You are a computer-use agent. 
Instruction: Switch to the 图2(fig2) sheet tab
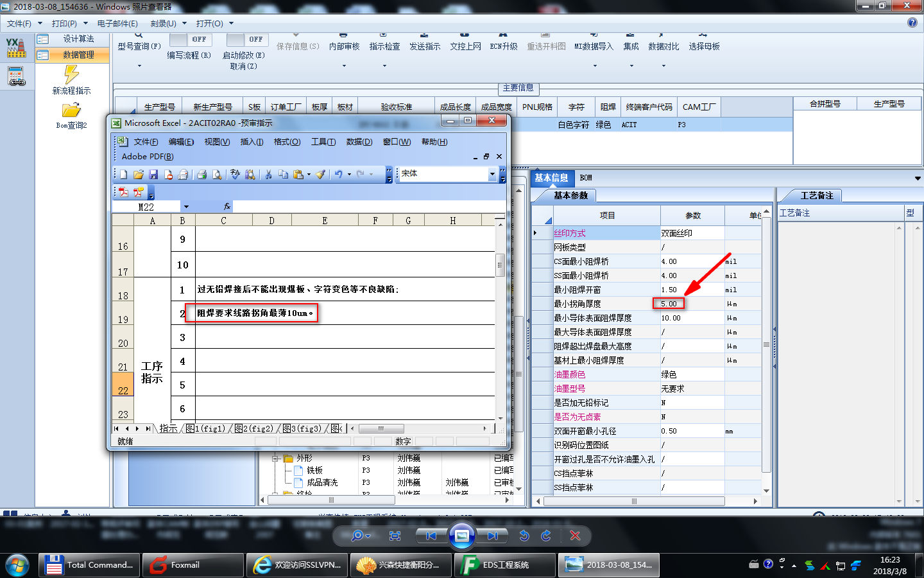(253, 428)
